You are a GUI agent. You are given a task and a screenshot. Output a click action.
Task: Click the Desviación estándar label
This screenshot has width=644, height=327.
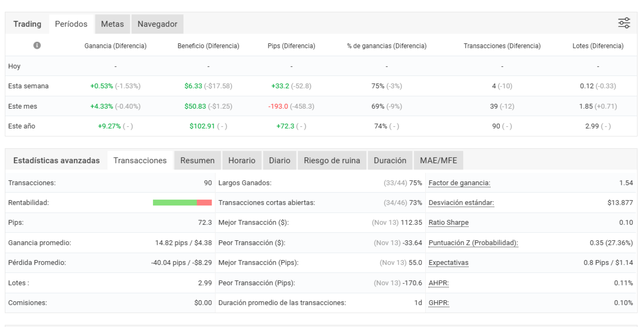coord(461,203)
